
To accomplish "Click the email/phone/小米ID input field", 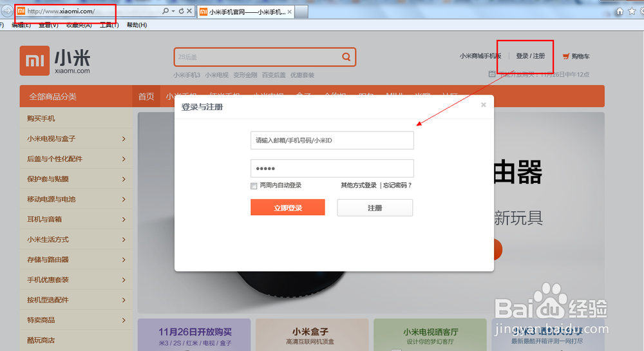I will [x=332, y=140].
